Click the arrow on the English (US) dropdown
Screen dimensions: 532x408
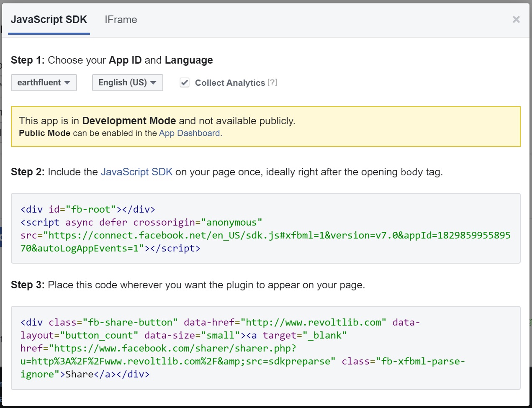click(153, 82)
